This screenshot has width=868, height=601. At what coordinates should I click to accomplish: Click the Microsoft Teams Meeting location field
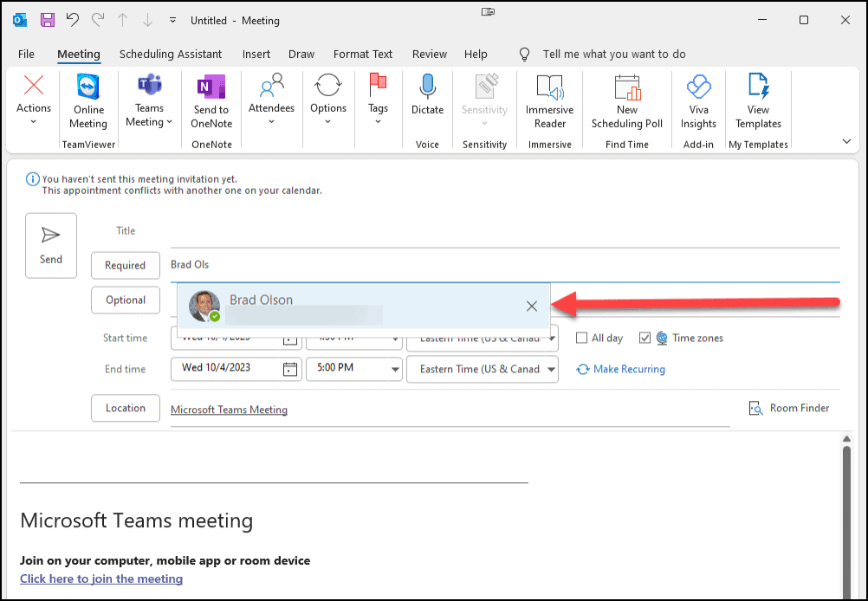(450, 410)
